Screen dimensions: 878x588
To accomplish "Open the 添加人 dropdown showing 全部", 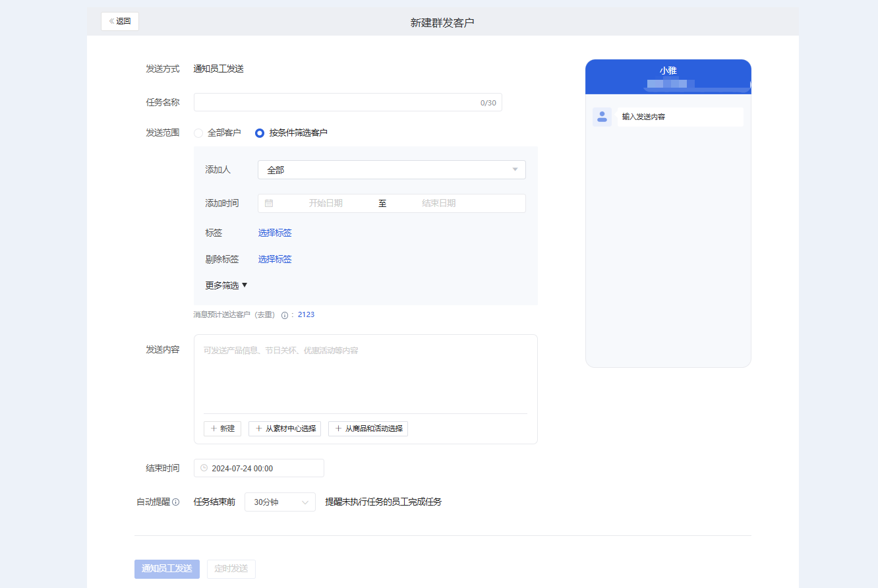I will click(392, 170).
